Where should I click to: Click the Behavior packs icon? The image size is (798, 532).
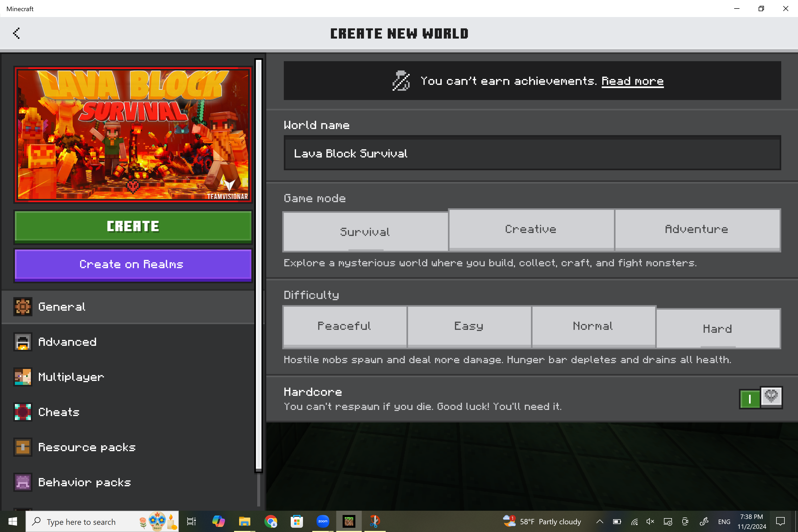pyautogui.click(x=23, y=482)
